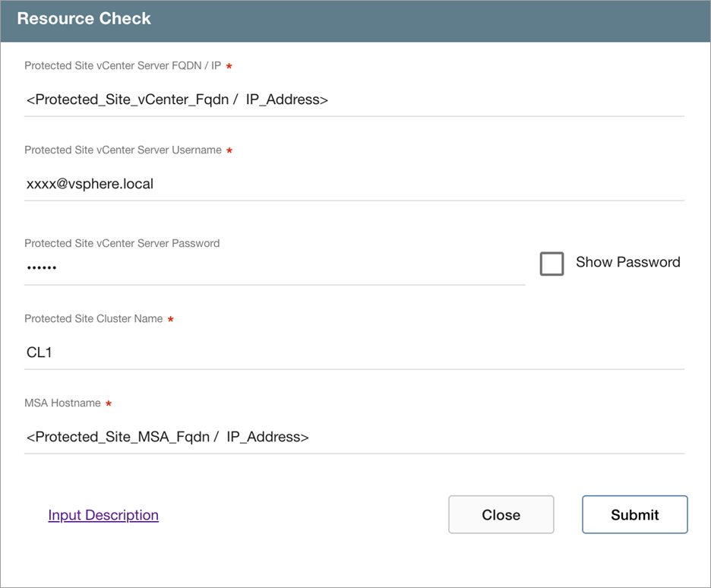The image size is (711, 588).
Task: Focus the vCenter Server Username field
Action: (x=353, y=184)
